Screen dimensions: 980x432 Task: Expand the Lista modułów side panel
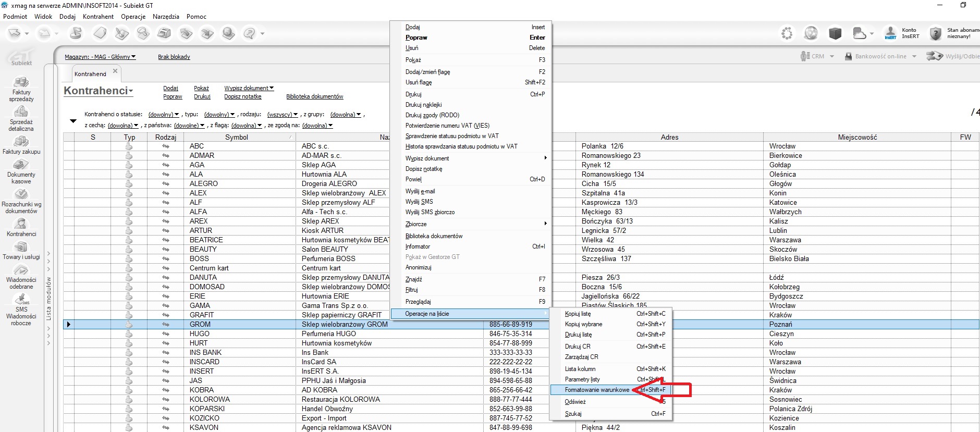pyautogui.click(x=48, y=299)
